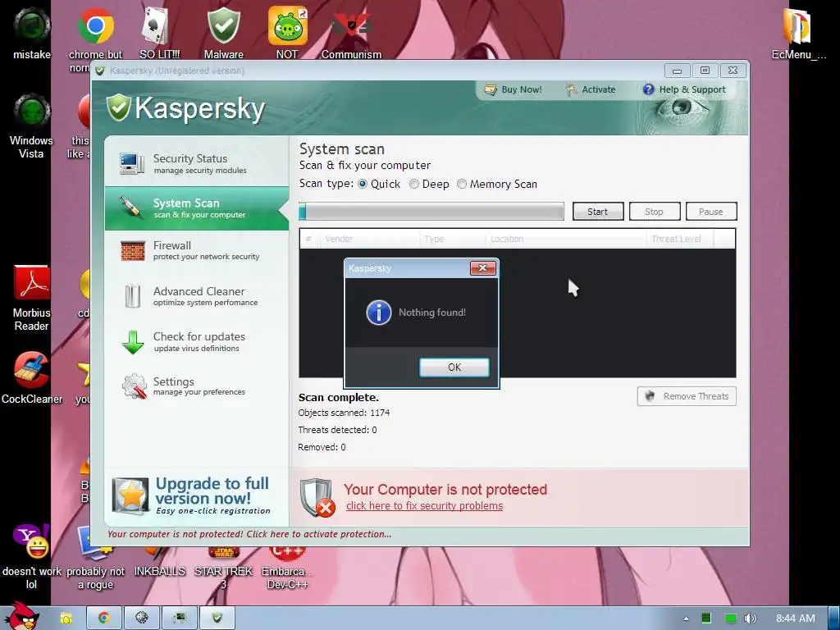Viewport: 840px width, 630px height.
Task: Start the system scan
Action: pos(598,211)
